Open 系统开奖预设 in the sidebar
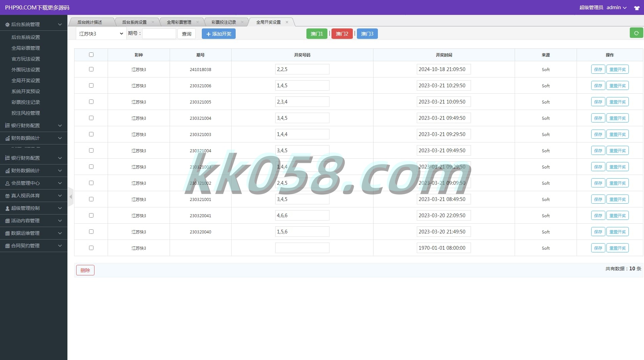The height and width of the screenshot is (360, 644). point(26,91)
